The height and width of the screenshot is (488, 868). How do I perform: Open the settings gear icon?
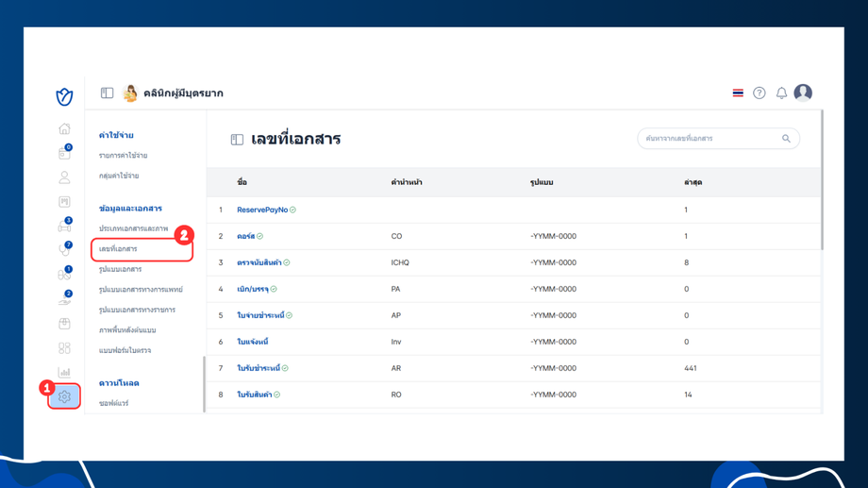pyautogui.click(x=64, y=396)
